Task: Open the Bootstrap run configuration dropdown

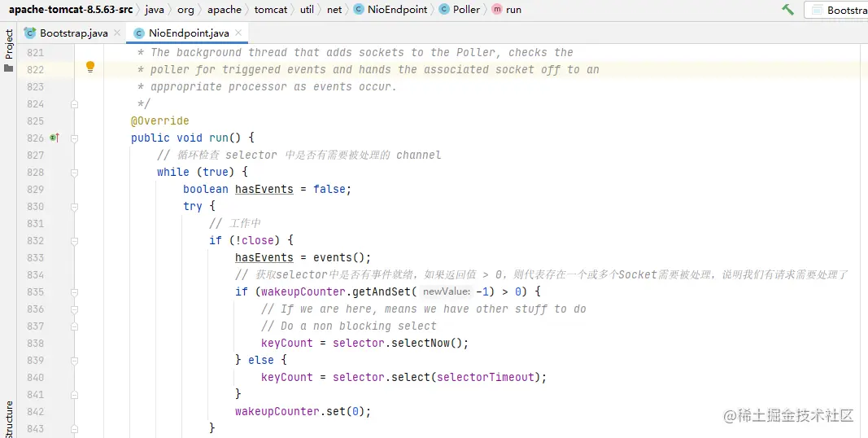Action: [x=836, y=10]
